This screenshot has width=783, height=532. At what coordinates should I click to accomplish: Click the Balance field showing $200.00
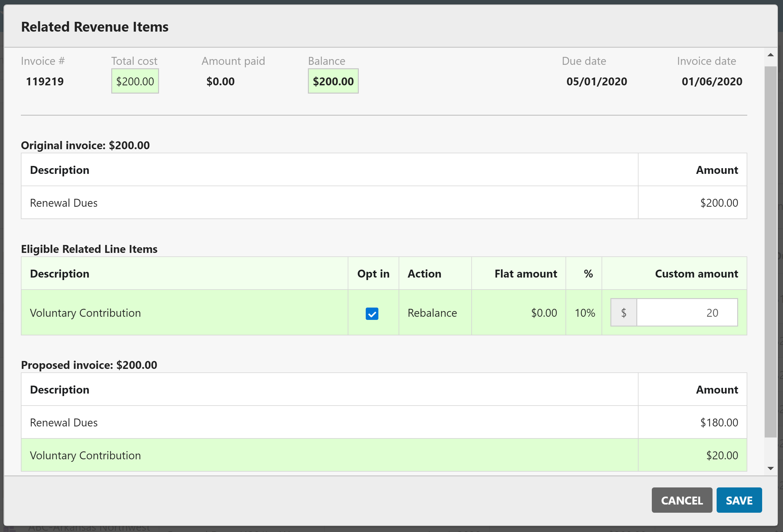tap(333, 81)
